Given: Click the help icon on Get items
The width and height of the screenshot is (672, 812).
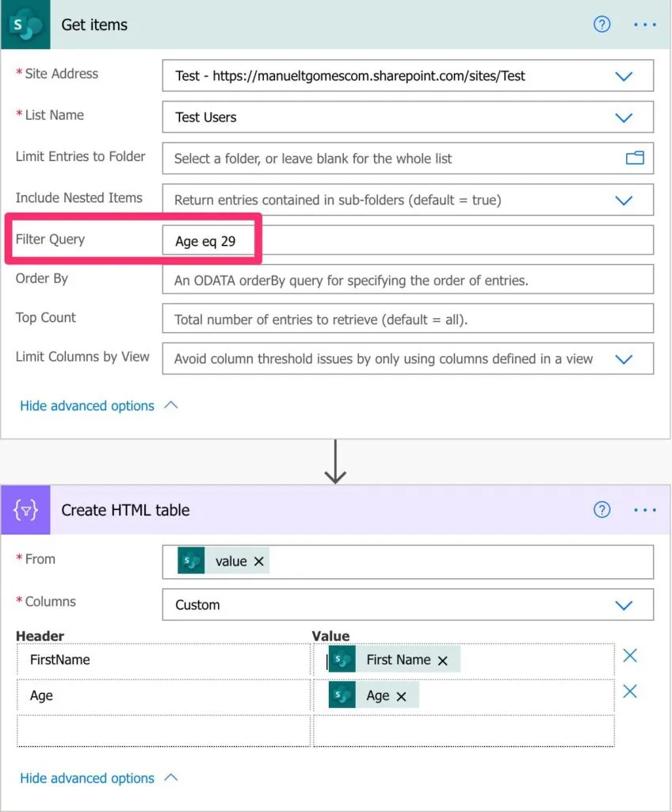Looking at the screenshot, I should coord(602,25).
